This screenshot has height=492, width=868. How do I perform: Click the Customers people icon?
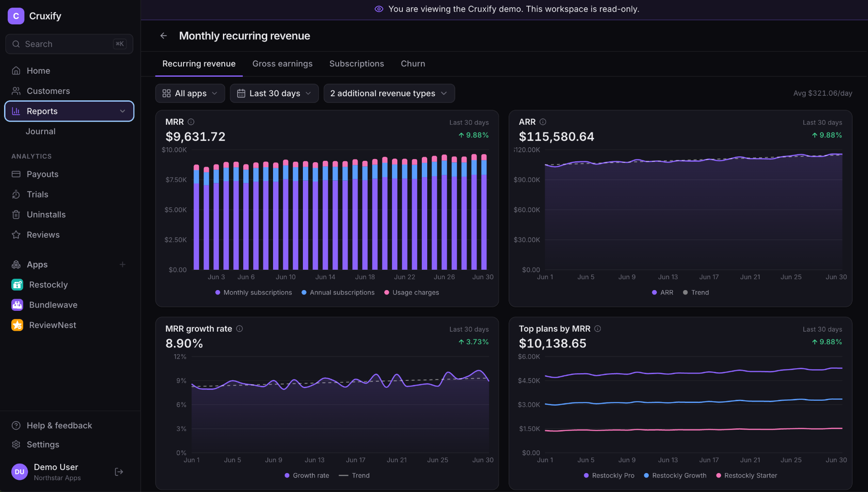(16, 91)
